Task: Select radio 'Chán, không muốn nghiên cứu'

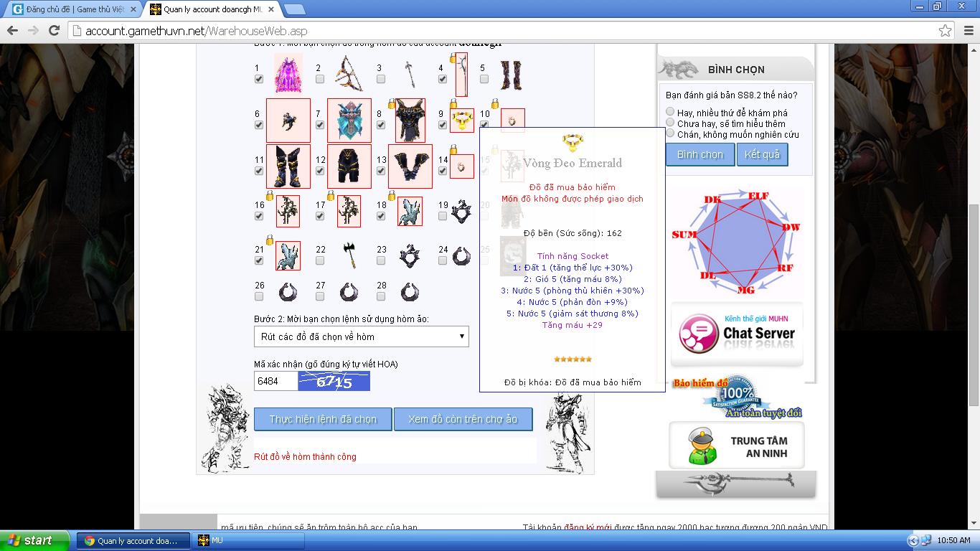Action: [670, 133]
